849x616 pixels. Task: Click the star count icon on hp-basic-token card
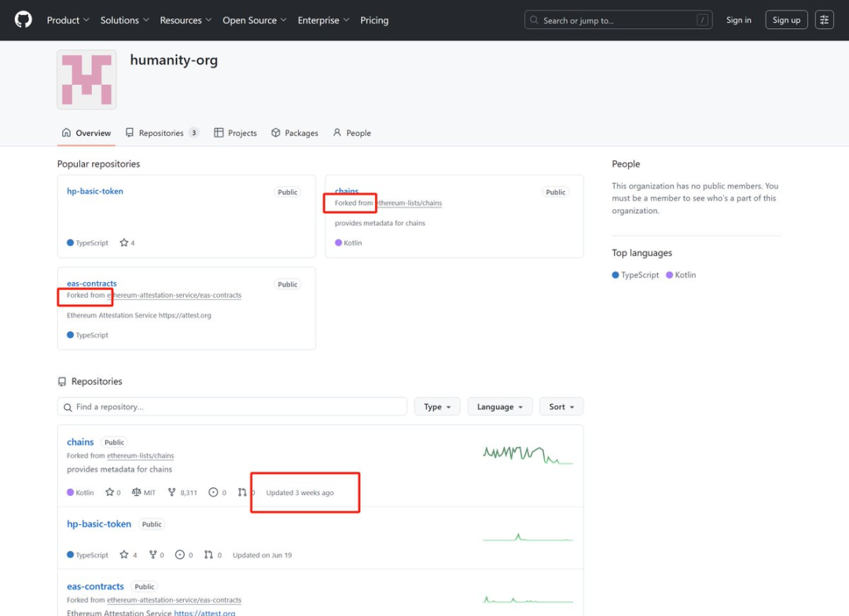pos(123,243)
